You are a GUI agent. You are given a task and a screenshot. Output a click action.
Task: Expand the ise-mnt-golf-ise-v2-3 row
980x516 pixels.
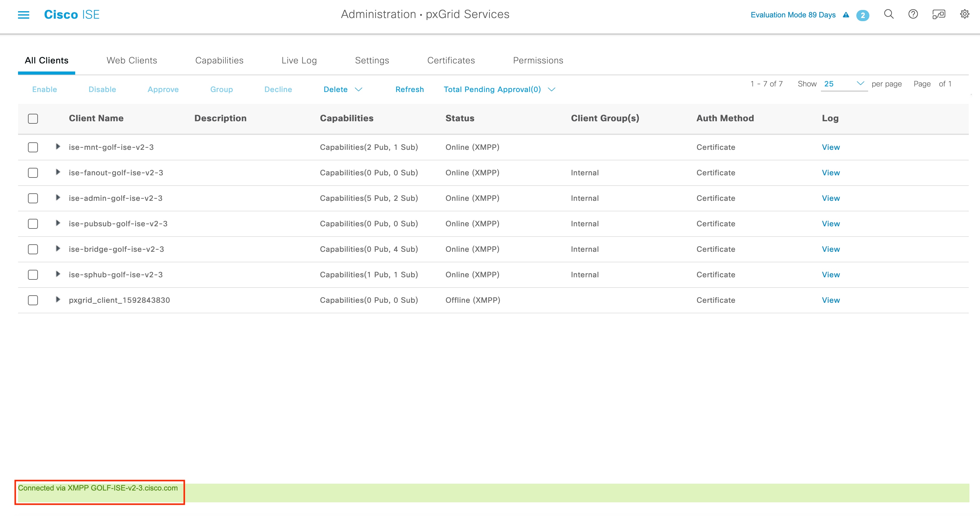pyautogui.click(x=58, y=146)
